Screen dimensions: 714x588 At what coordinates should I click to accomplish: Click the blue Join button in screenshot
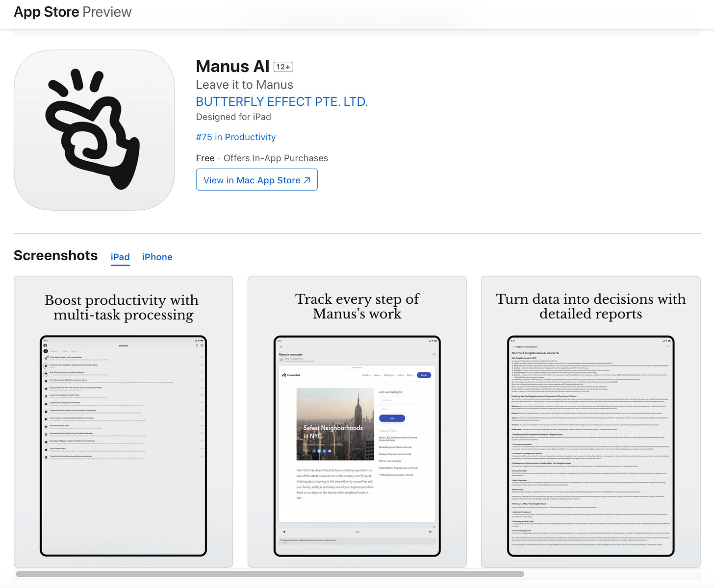pos(392,418)
